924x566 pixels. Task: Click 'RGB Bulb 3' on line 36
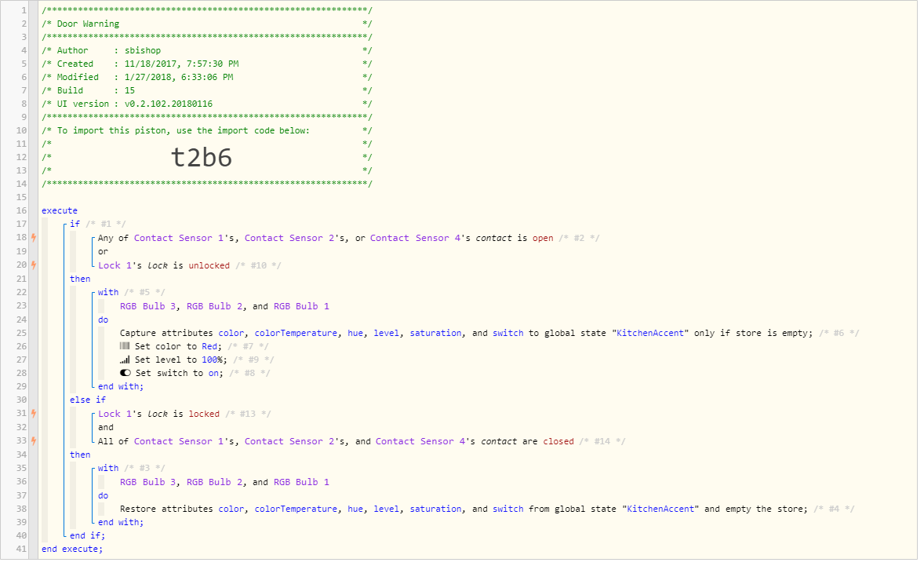coord(148,482)
